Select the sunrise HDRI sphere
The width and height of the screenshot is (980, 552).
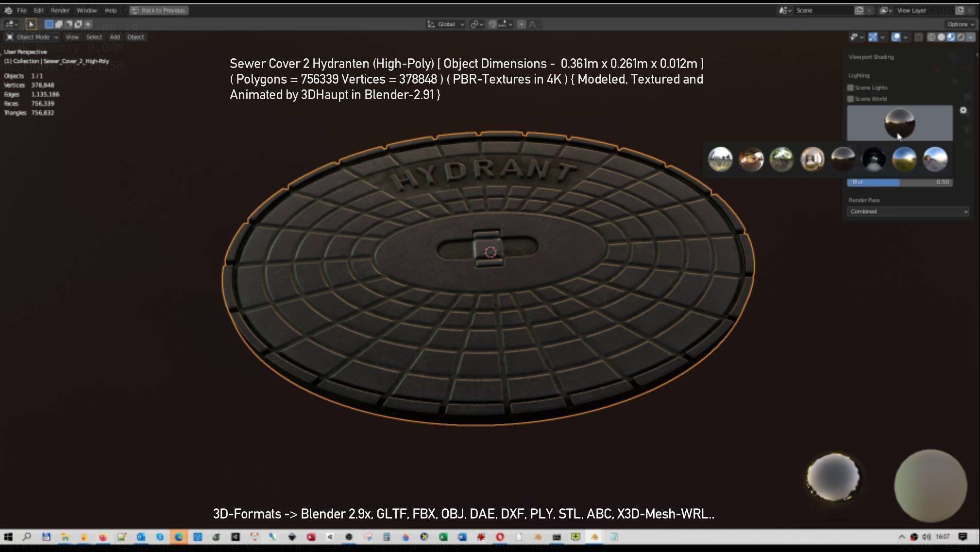904,159
